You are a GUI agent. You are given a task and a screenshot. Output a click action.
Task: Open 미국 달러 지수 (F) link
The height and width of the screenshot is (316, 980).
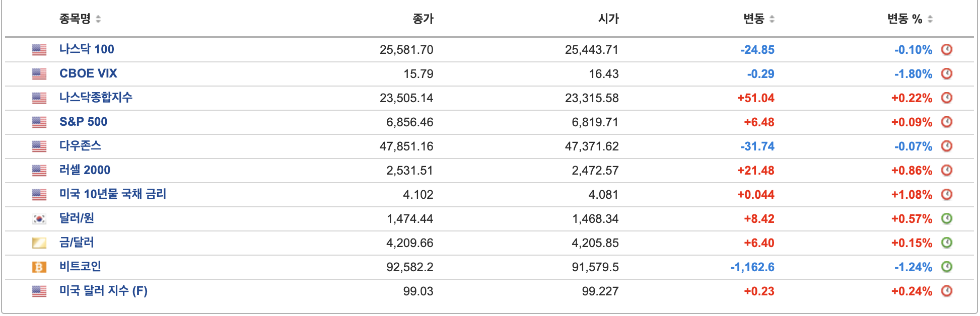click(103, 291)
